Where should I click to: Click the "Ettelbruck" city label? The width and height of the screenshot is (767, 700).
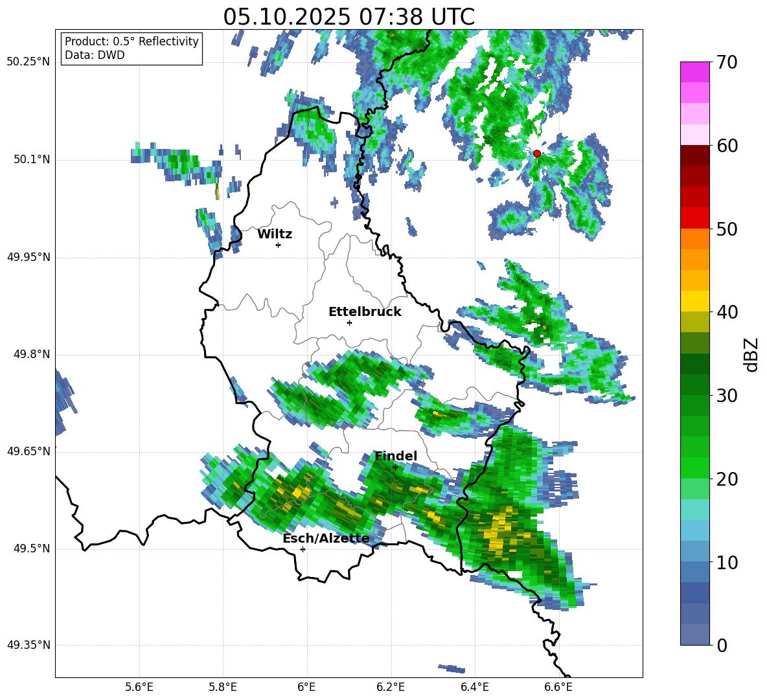pos(365,312)
